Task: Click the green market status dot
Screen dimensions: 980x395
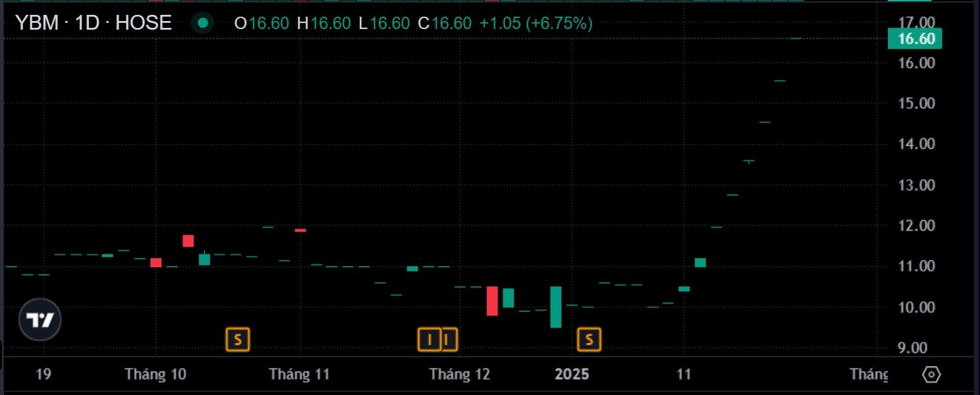Action: click(203, 23)
